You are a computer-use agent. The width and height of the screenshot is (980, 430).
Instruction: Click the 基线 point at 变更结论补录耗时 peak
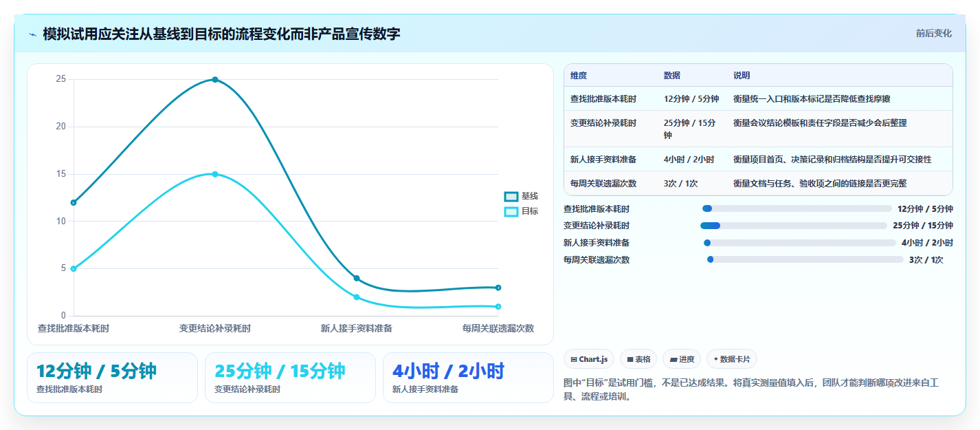(215, 79)
